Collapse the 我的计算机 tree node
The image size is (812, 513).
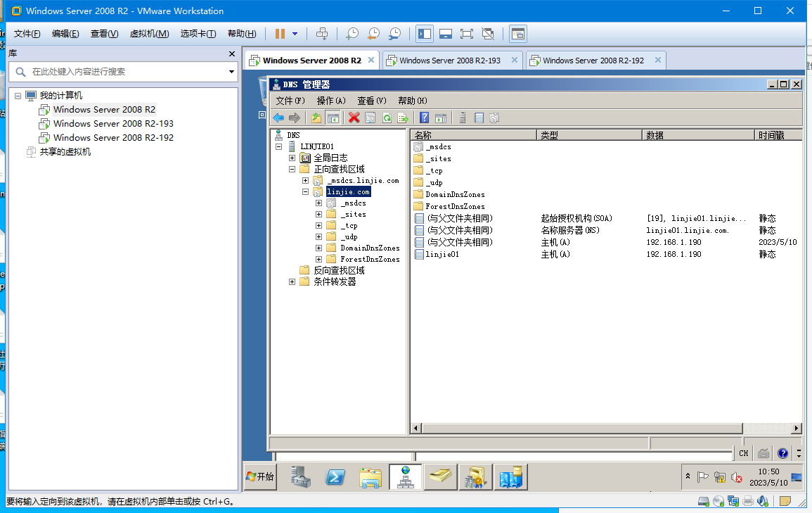pos(18,95)
